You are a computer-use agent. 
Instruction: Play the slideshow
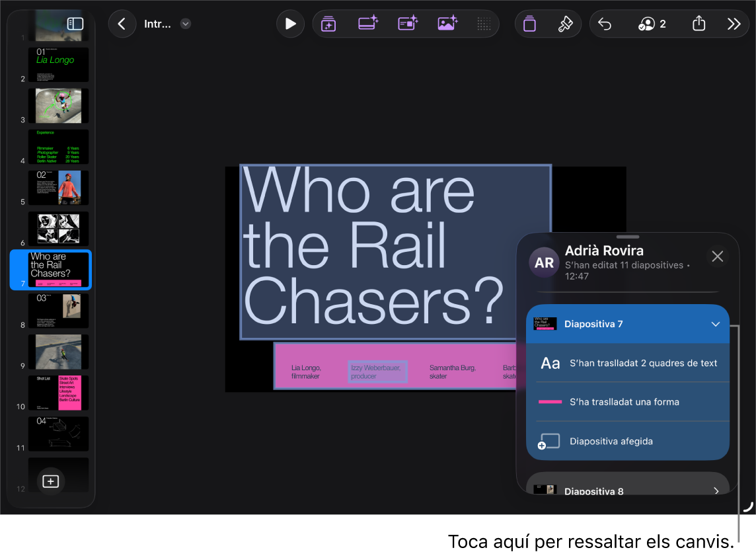(x=290, y=24)
